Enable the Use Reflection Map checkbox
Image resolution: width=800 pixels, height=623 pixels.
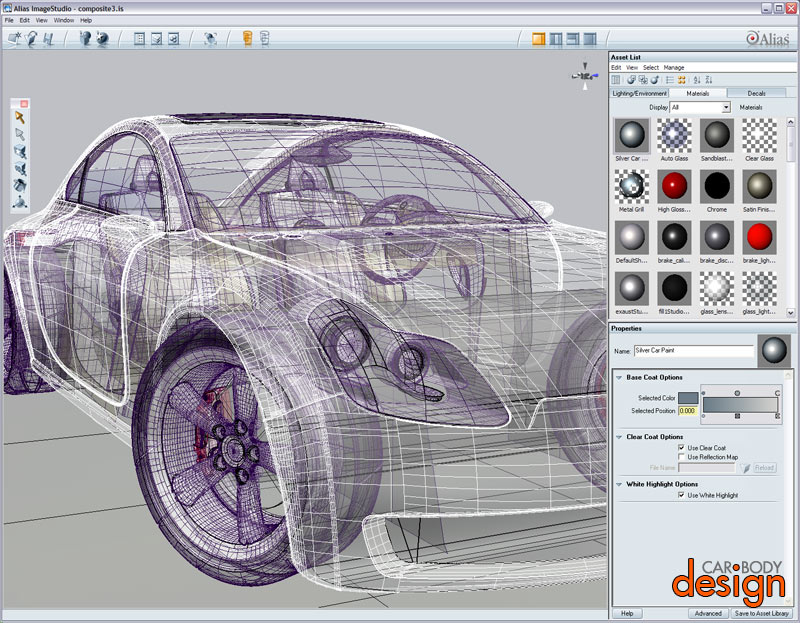[x=681, y=457]
